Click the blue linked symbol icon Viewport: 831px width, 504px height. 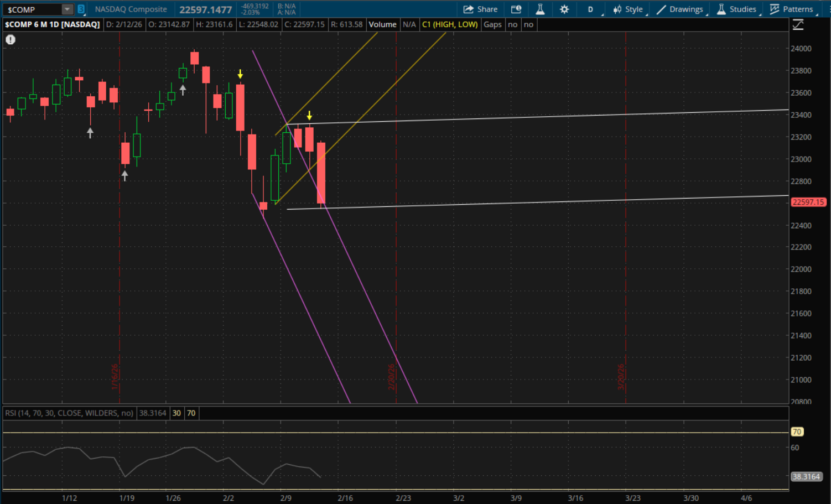81,9
